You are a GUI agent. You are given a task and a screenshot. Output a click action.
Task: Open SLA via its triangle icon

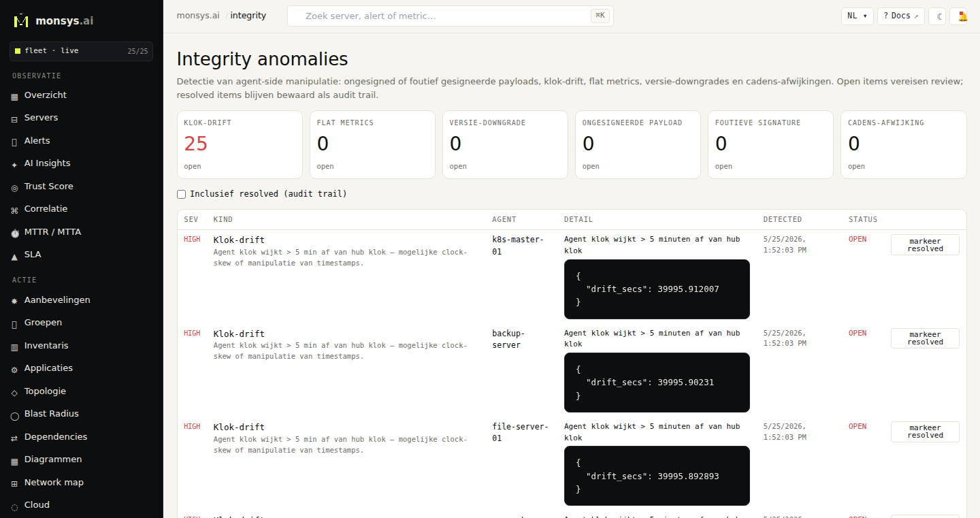[x=15, y=255]
